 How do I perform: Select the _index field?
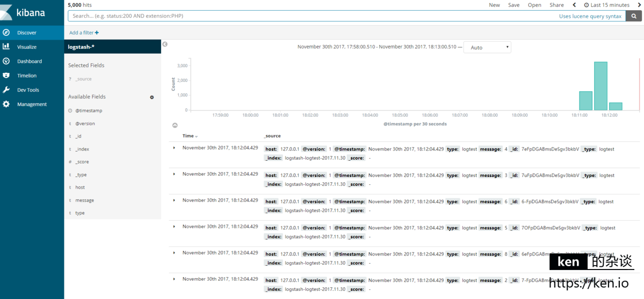pyautogui.click(x=82, y=149)
